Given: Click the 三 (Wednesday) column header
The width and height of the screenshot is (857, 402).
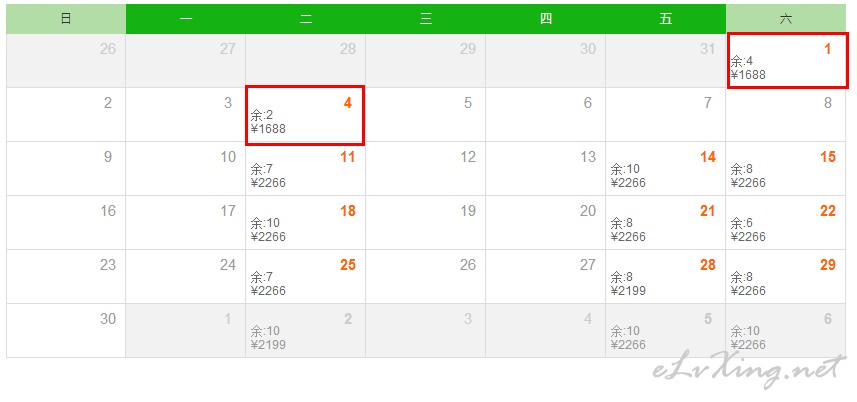Looking at the screenshot, I should 426,19.
